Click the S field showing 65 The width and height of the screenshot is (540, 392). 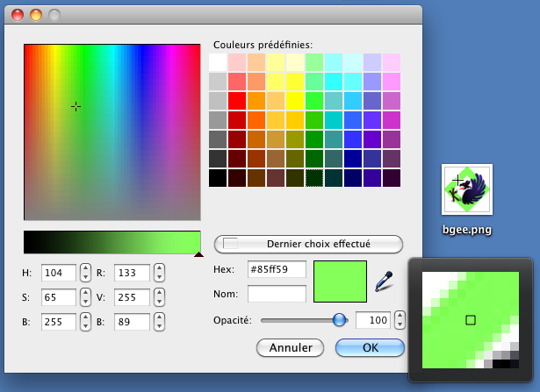click(59, 297)
